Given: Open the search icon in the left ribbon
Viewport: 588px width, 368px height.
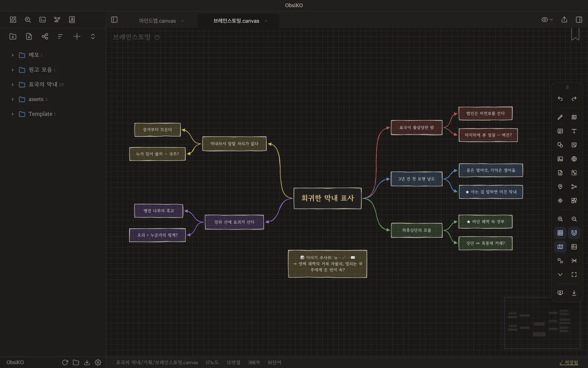Looking at the screenshot, I should (28, 20).
